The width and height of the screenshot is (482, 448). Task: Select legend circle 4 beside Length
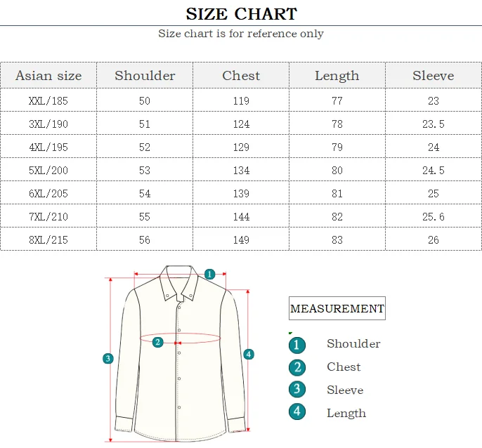pyautogui.click(x=297, y=411)
